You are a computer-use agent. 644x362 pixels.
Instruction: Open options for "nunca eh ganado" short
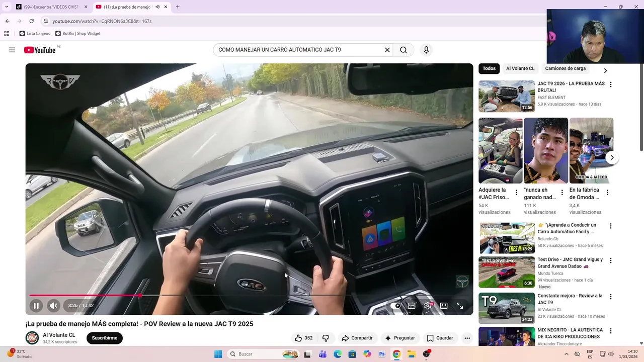tap(561, 193)
